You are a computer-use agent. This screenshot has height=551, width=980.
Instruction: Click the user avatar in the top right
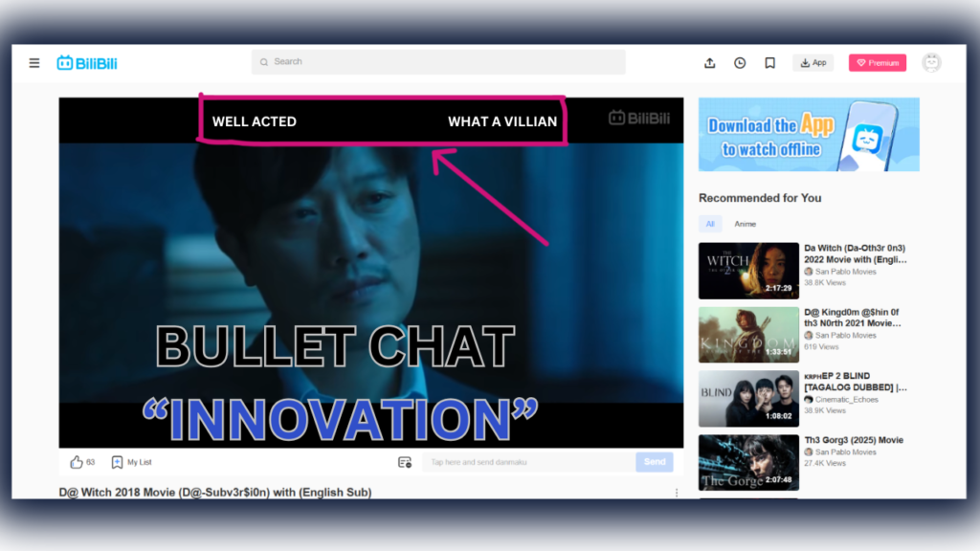click(932, 62)
